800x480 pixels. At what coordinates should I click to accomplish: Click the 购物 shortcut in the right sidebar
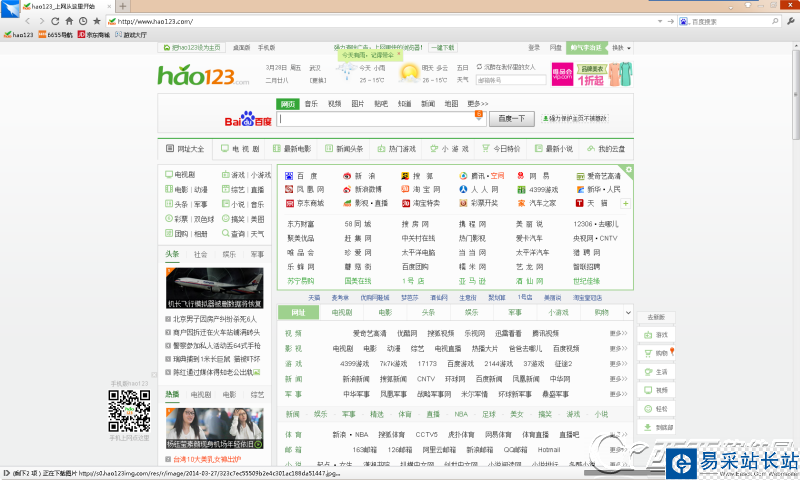(x=656, y=353)
